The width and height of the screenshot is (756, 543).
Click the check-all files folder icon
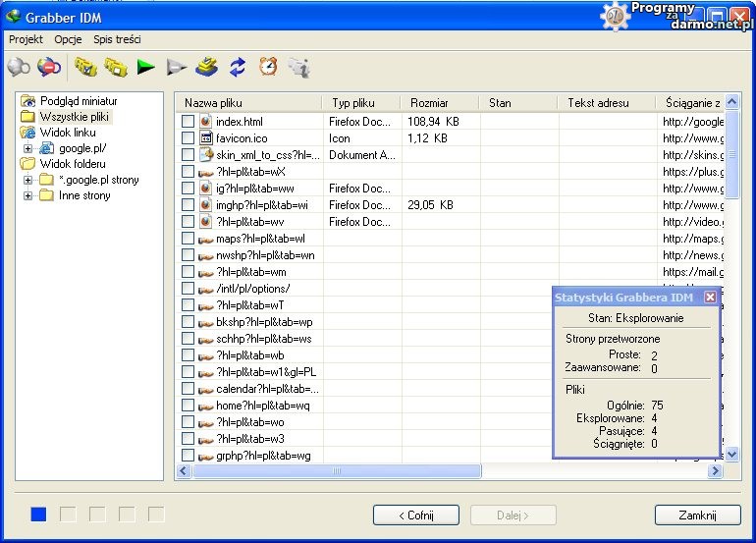pos(85,67)
